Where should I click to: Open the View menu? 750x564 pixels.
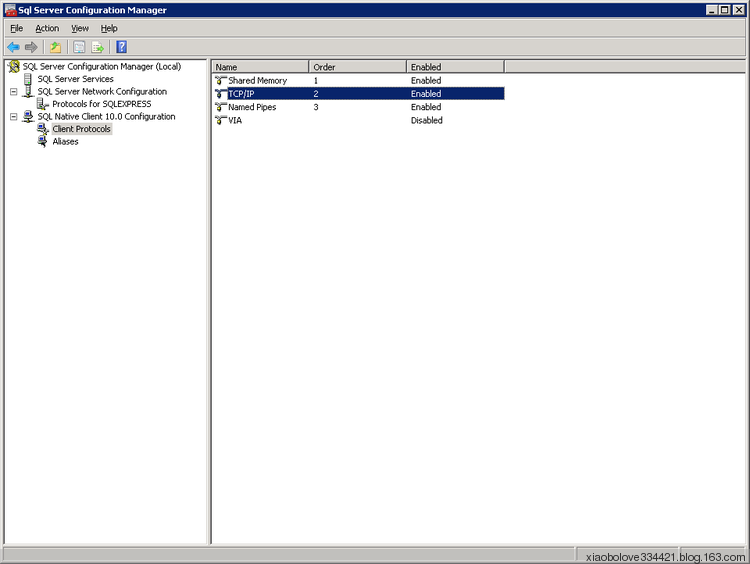(x=80, y=28)
